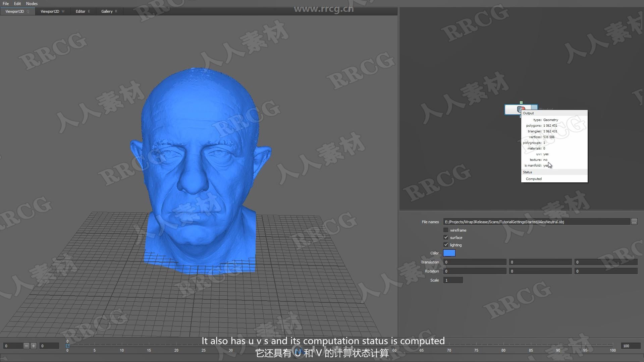Click the Gallery panel icon
Screen dimensions: 644x362
coord(107,11)
